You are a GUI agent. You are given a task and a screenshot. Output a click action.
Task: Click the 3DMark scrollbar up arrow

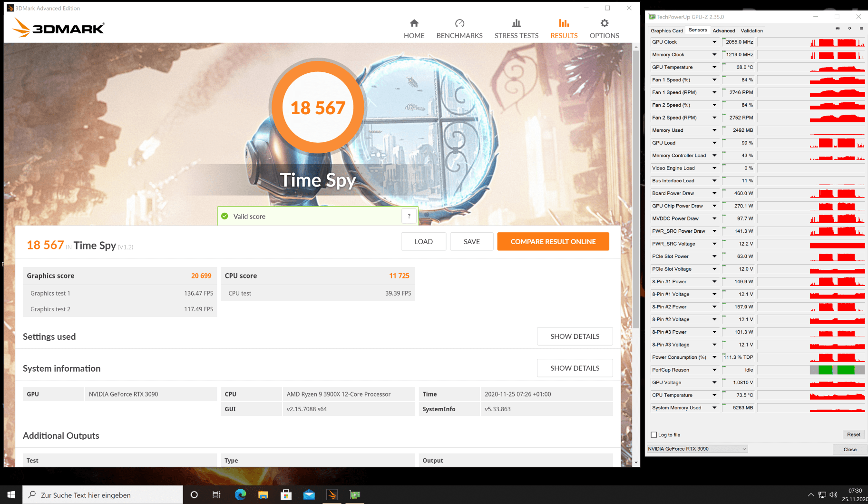pyautogui.click(x=636, y=47)
